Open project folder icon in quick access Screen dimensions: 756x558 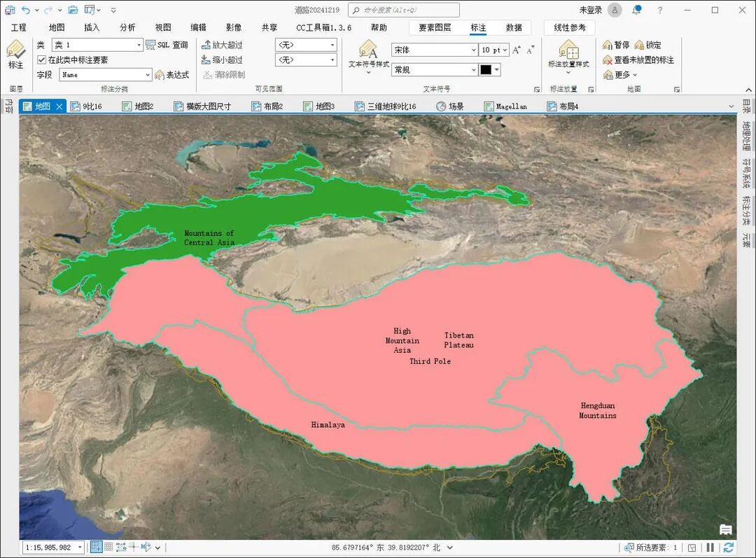[x=73, y=10]
